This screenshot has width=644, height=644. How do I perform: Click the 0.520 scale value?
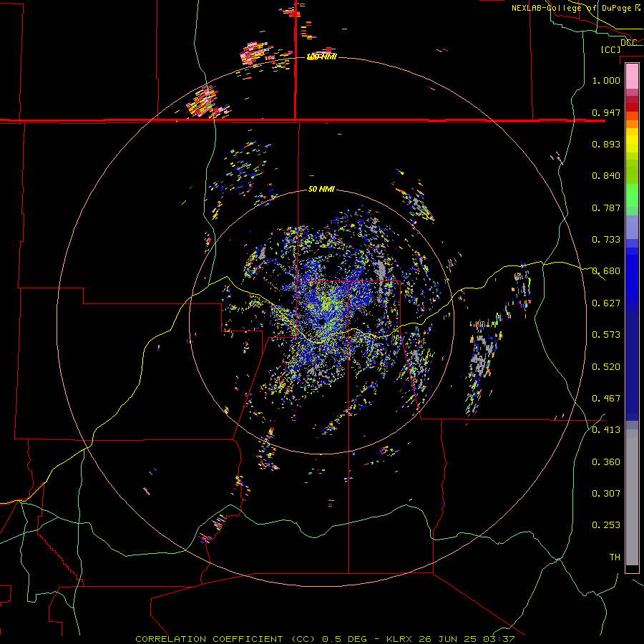606,367
